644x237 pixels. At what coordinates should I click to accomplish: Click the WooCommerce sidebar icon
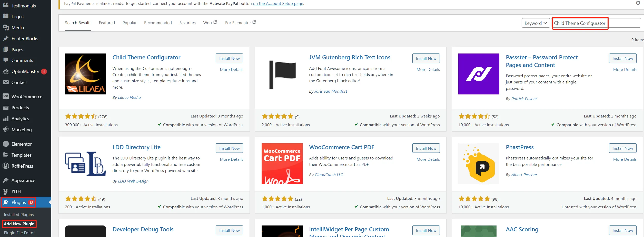6,96
